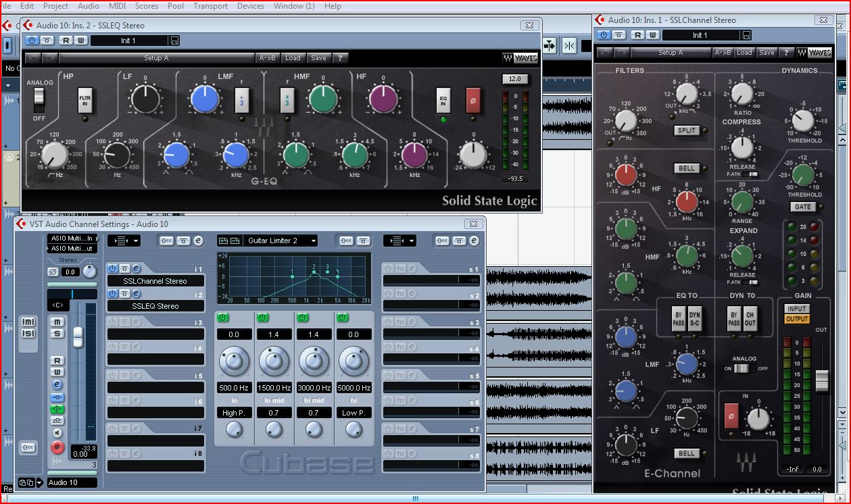The image size is (851, 504).
Task: Open the Devices menu
Action: pos(251,5)
